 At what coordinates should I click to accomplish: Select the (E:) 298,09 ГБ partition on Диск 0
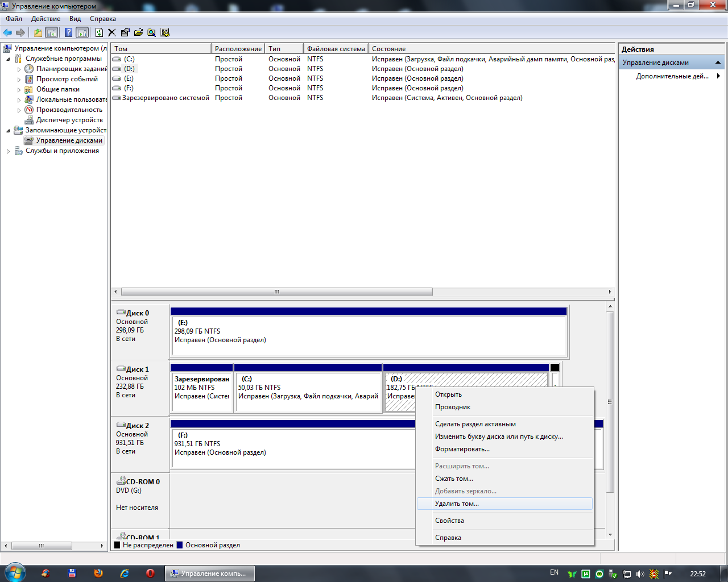(369, 332)
